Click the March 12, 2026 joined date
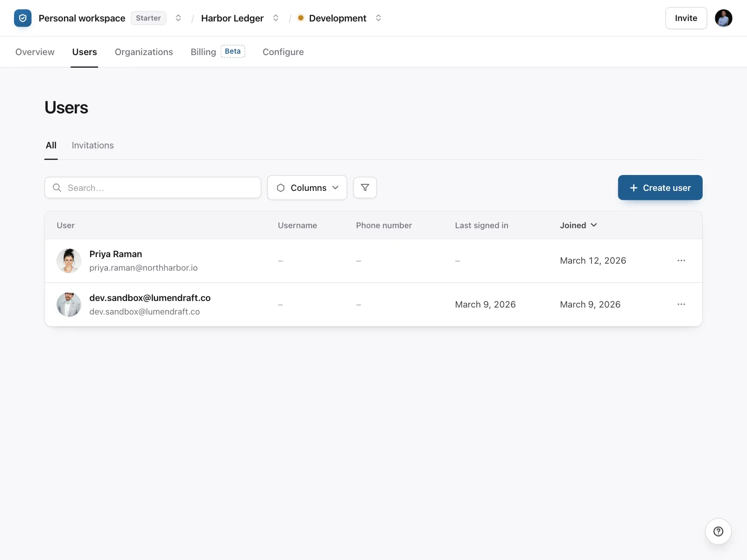 point(593,260)
